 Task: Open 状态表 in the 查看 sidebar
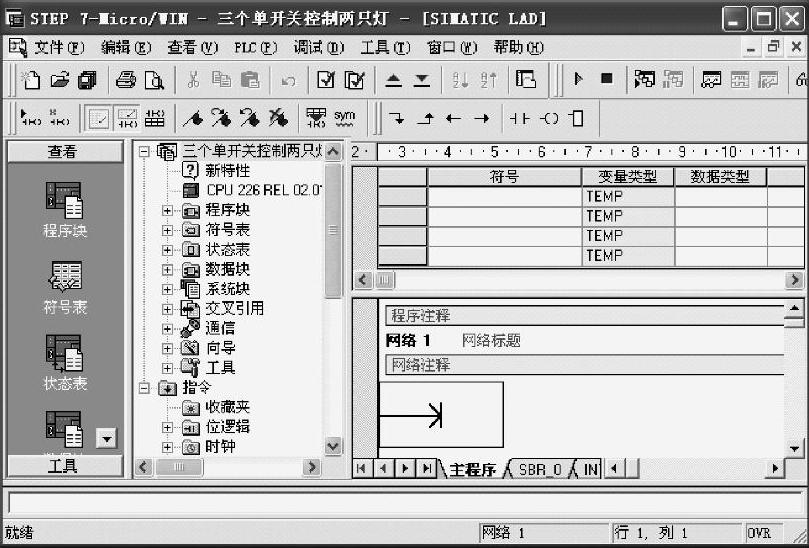(x=64, y=363)
